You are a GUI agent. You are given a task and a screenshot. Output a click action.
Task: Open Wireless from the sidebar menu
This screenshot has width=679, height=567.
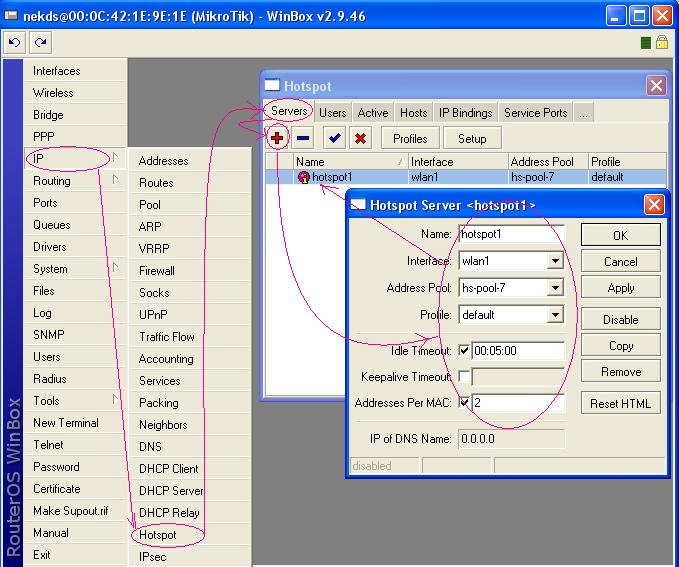pyautogui.click(x=74, y=93)
